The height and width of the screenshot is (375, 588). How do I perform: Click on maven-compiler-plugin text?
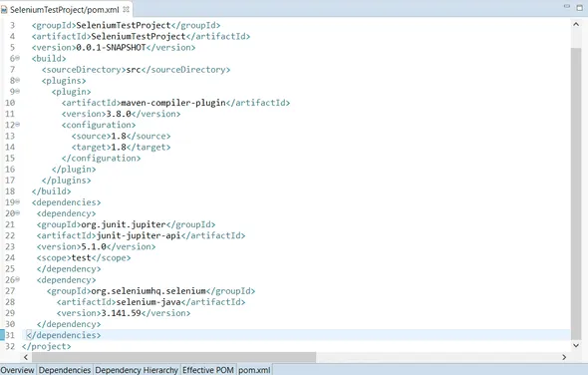[173, 103]
